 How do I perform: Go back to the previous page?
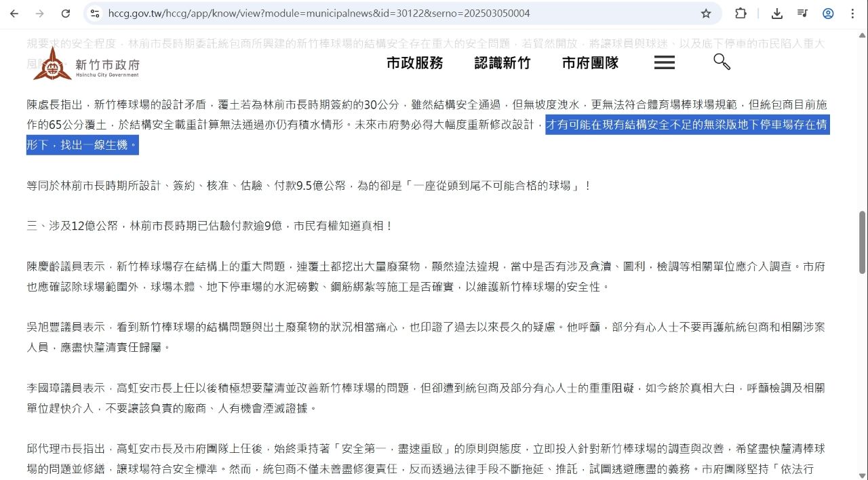pyautogui.click(x=14, y=14)
